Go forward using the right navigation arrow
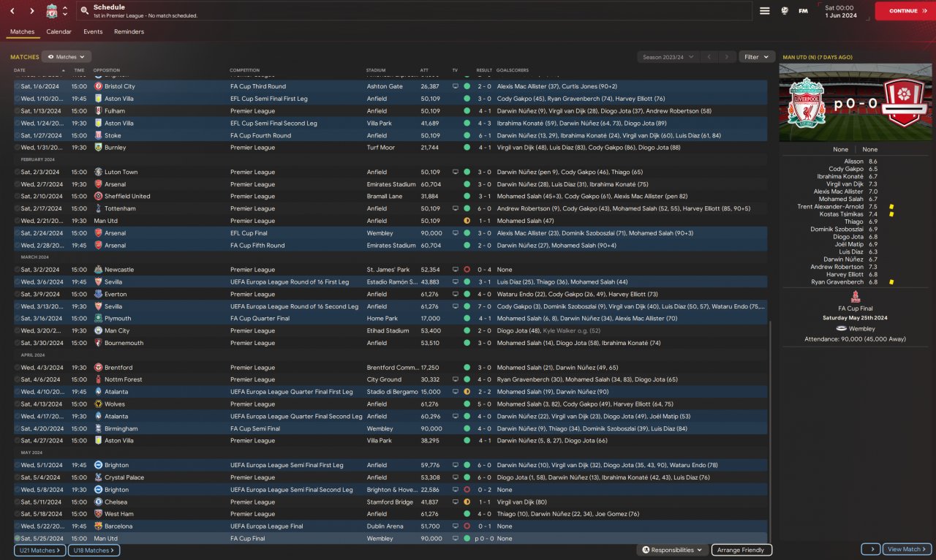The width and height of the screenshot is (936, 560). 32,11
